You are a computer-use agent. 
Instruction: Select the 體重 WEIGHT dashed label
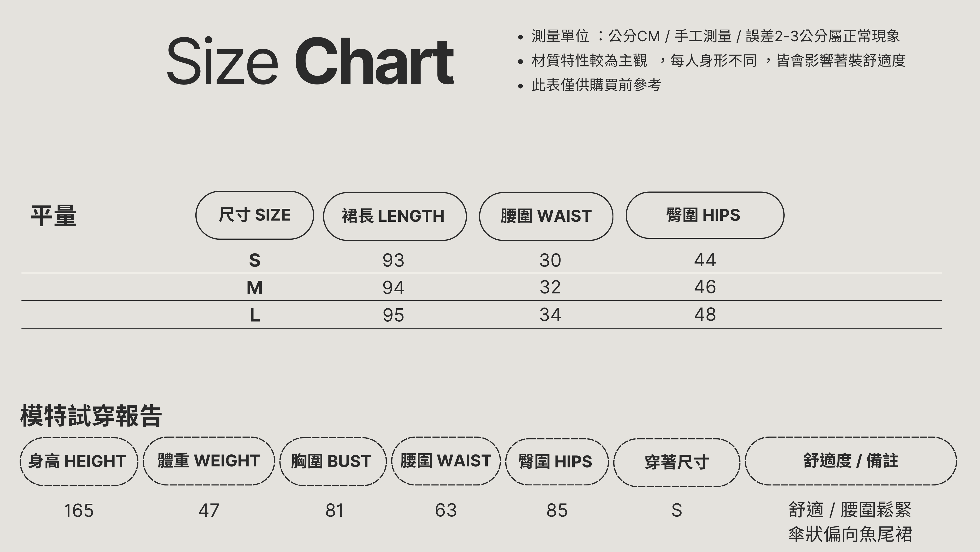point(209,461)
